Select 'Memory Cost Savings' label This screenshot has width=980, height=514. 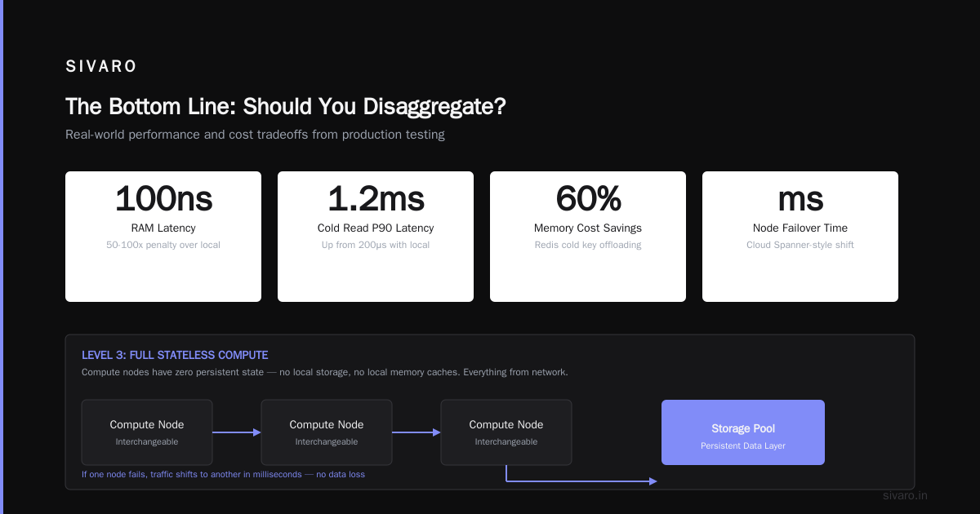(x=588, y=228)
